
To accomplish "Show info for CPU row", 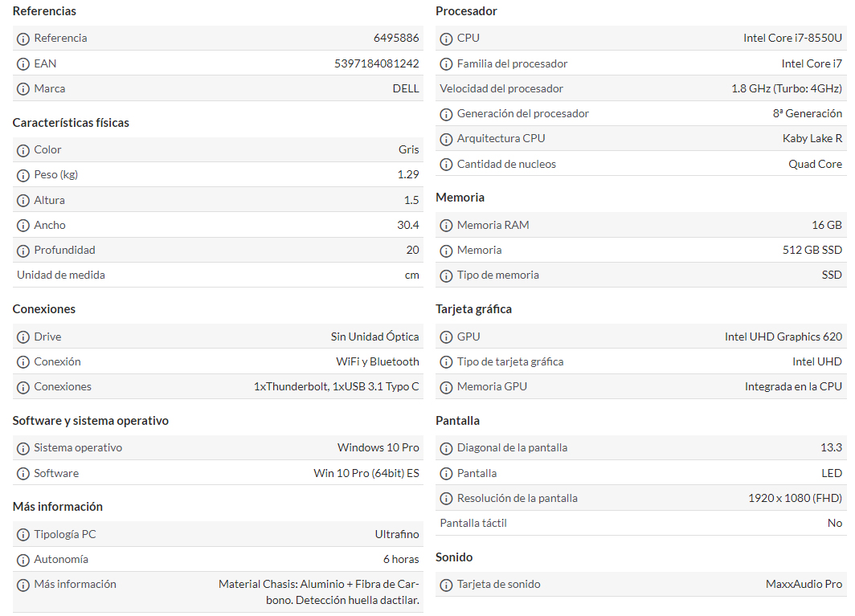I will 446,39.
